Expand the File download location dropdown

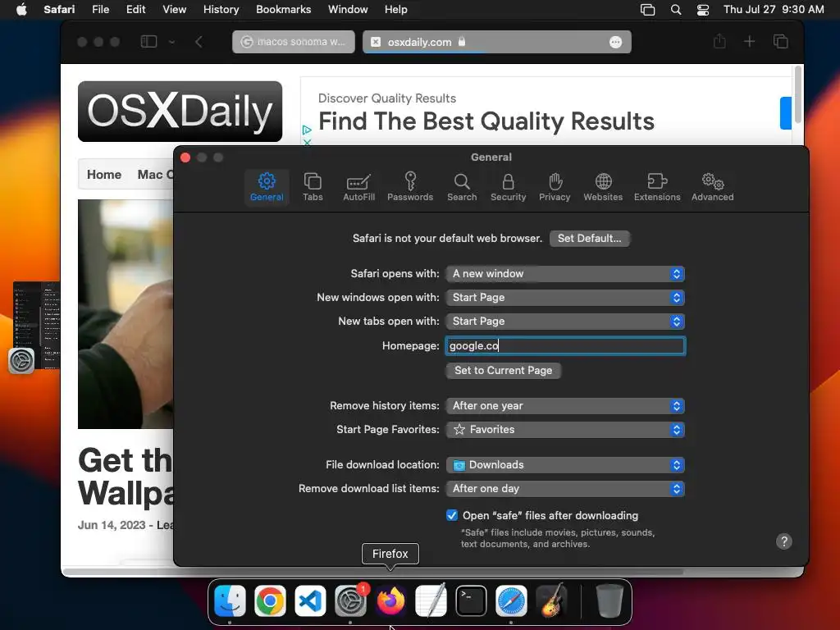[x=565, y=465]
